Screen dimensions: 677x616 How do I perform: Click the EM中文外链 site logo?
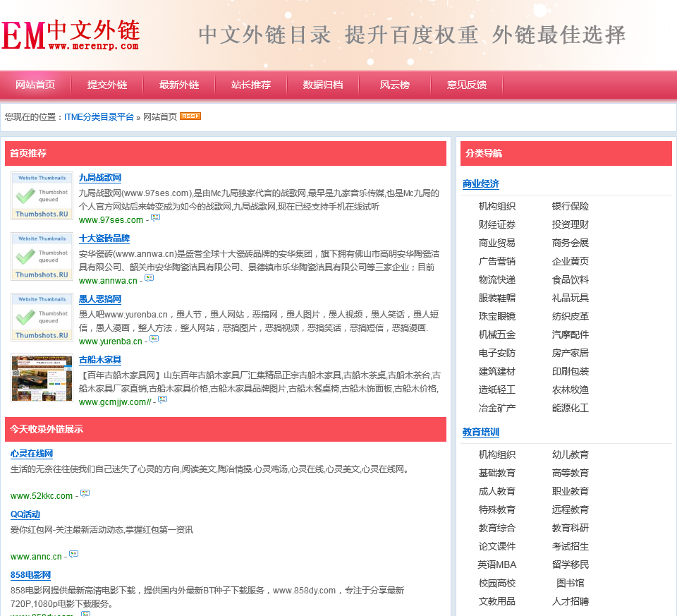coord(71,35)
